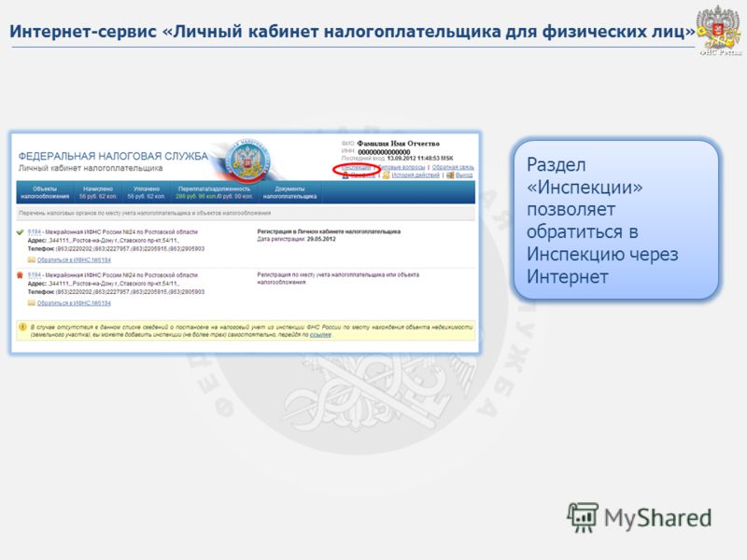Click the user profile icon in the header
Image resolution: width=747 pixels, height=560 pixels.
[x=345, y=175]
